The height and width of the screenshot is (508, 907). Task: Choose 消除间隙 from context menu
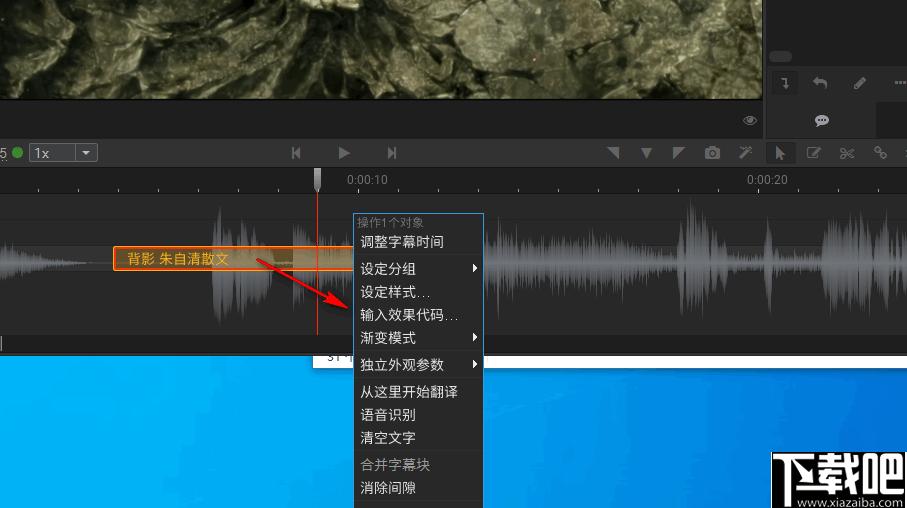418,488
